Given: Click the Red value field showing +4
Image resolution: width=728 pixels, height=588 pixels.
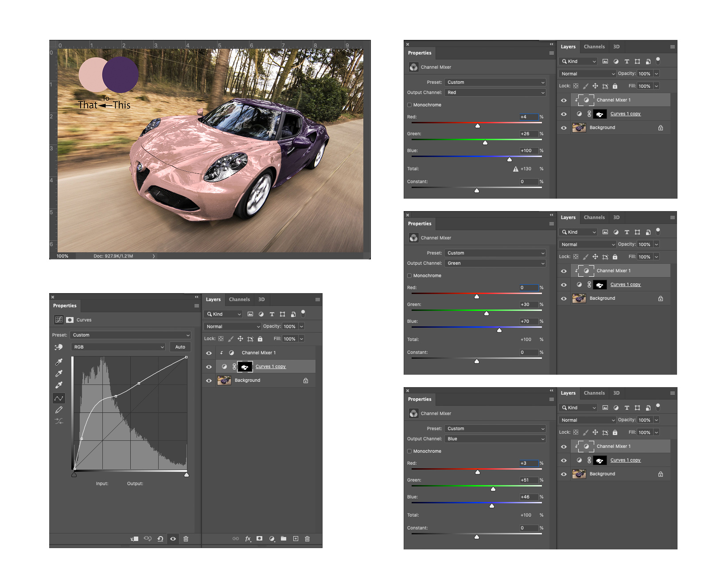Looking at the screenshot, I should [x=528, y=117].
